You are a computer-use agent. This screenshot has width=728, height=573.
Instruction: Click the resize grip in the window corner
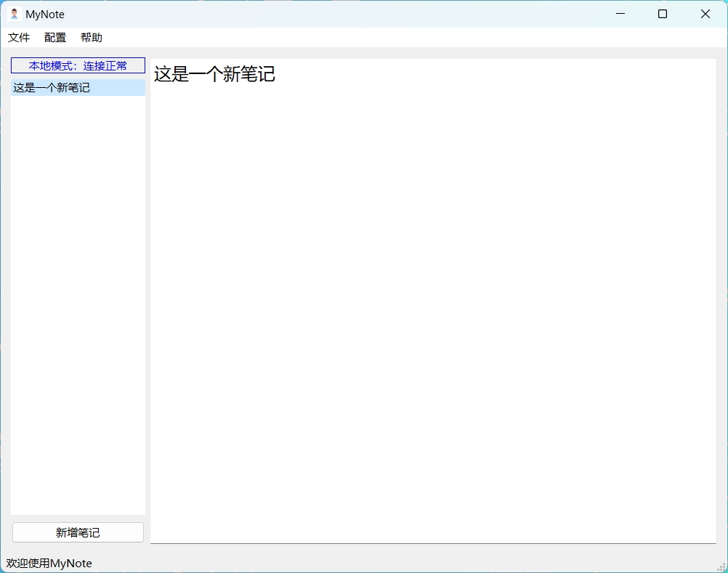(x=721, y=566)
